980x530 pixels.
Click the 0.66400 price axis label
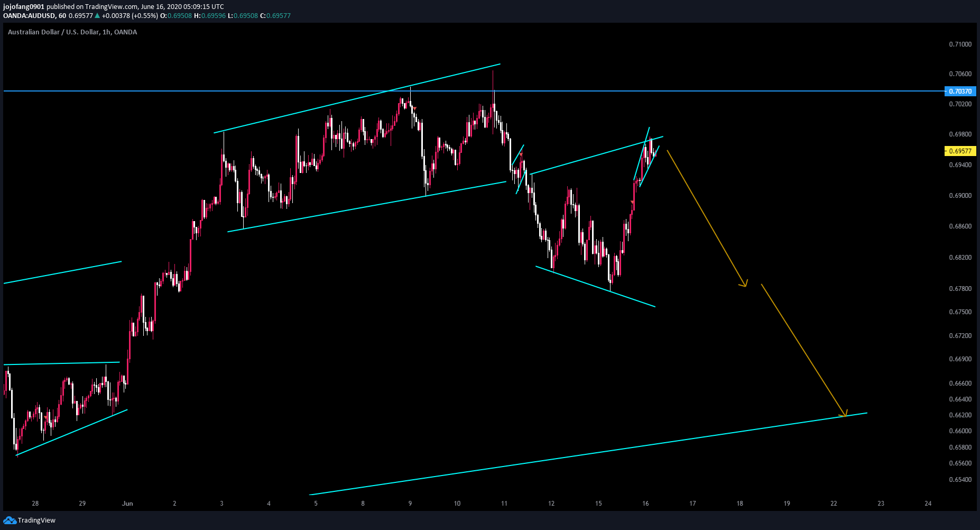960,399
